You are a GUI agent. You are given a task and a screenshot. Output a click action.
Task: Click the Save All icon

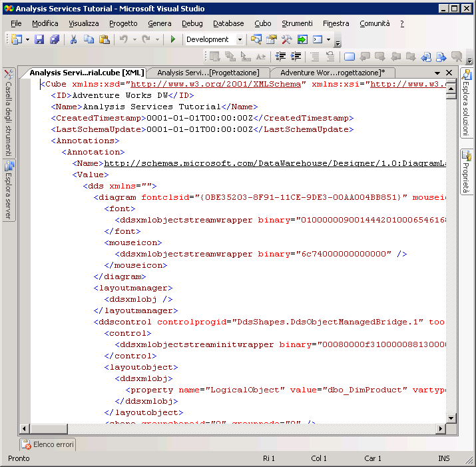pos(55,39)
